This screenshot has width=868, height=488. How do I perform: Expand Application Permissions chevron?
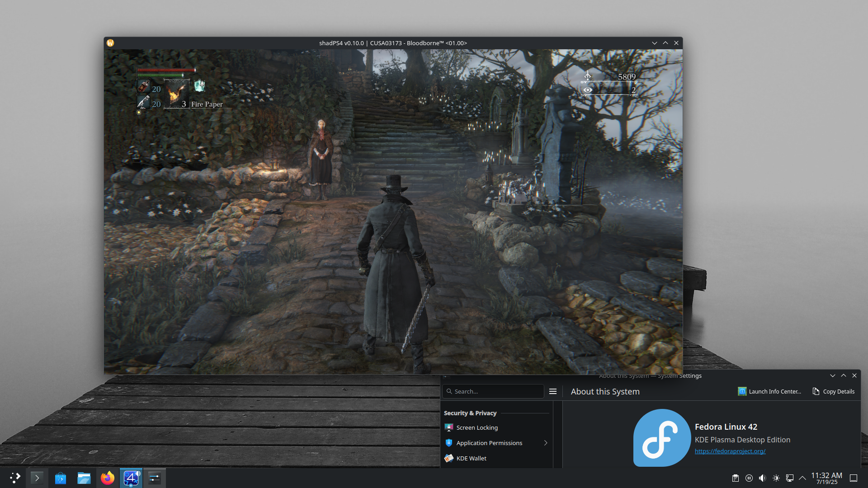click(x=546, y=443)
